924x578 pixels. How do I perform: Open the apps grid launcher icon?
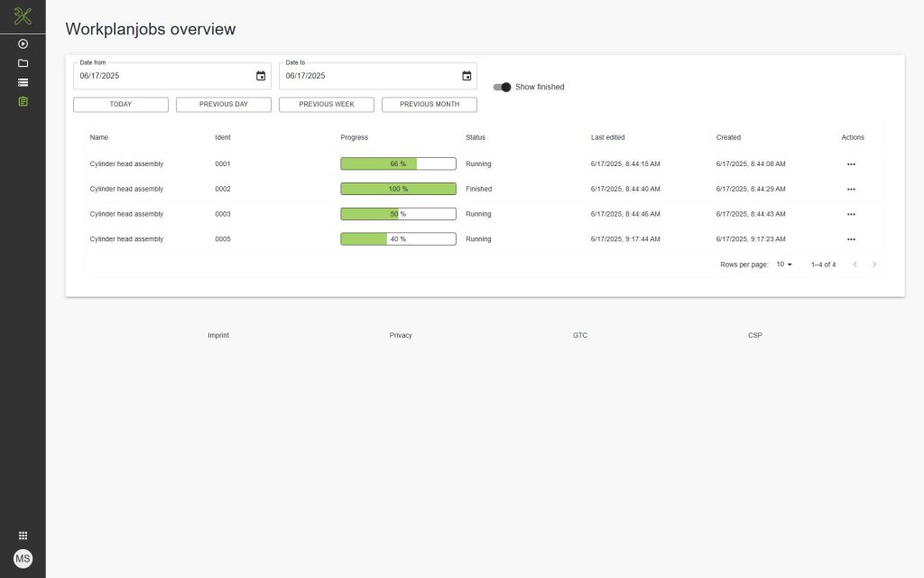coord(23,536)
